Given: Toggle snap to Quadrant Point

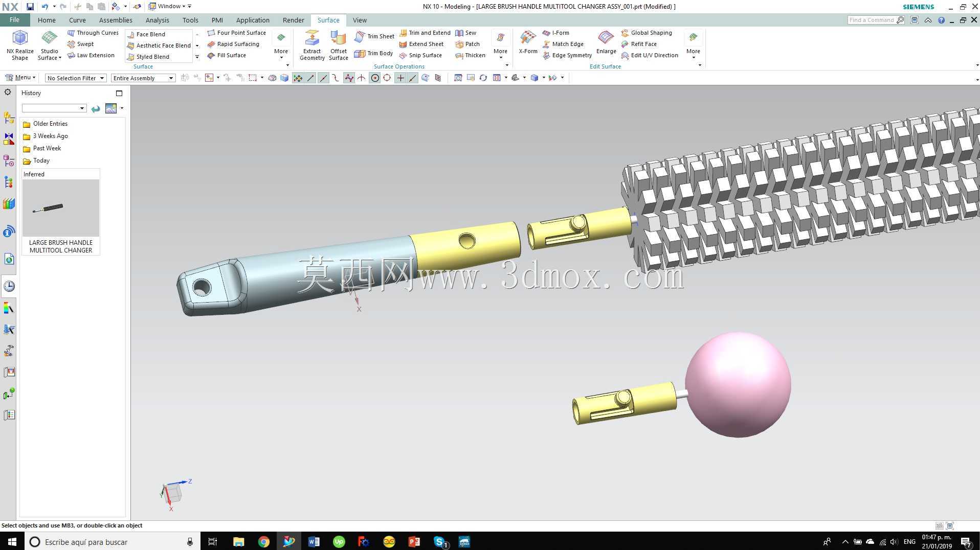Looking at the screenshot, I should click(387, 78).
